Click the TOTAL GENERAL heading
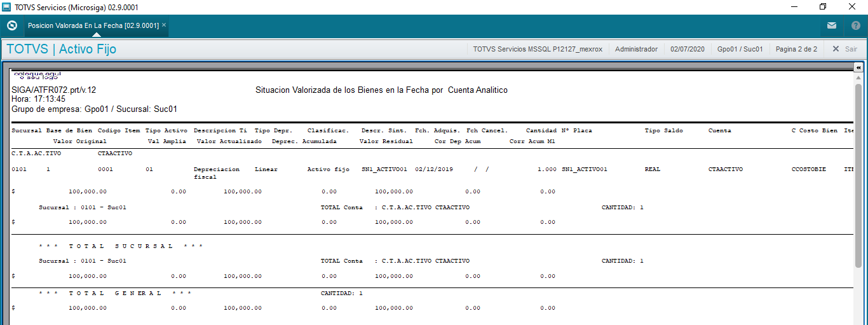The image size is (868, 325). [x=115, y=293]
